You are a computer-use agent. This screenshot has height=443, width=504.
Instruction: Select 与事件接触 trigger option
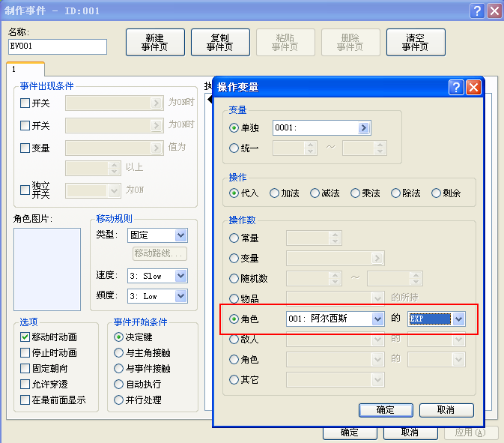coord(118,368)
